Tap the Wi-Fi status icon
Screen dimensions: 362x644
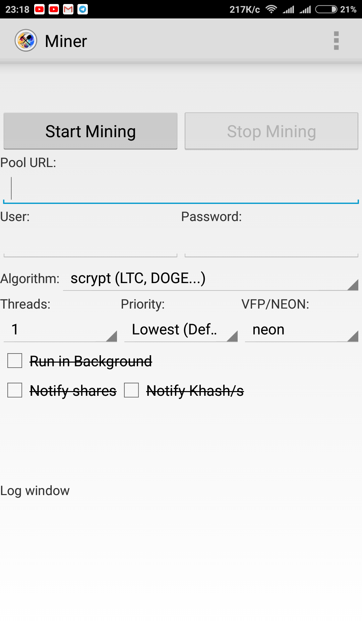coord(271,9)
